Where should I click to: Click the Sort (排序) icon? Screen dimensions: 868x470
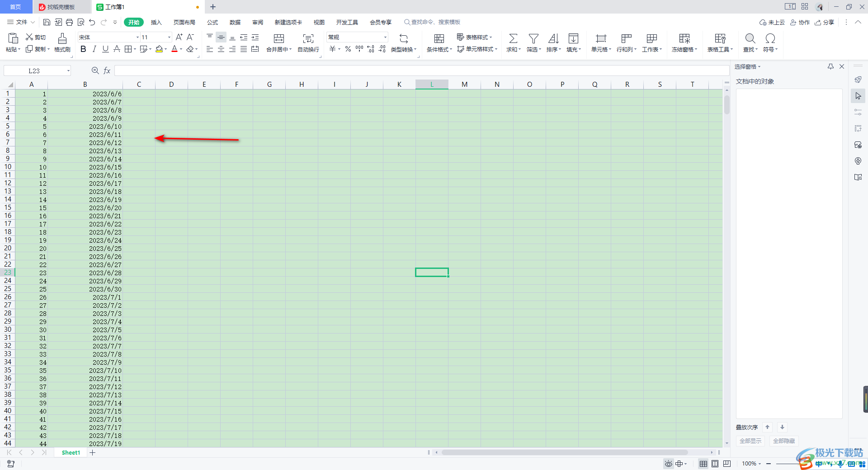click(553, 38)
